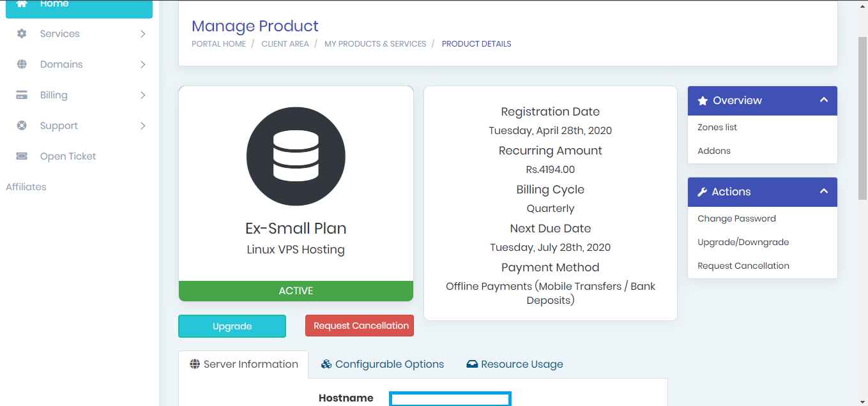Expand the Services sidebar submenu
868x406 pixels.
tap(144, 33)
